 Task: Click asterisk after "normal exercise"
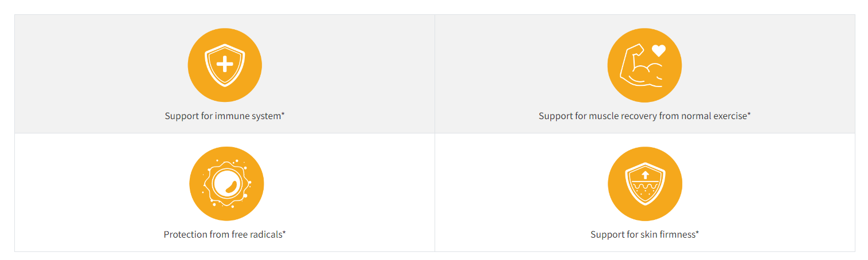pyautogui.click(x=749, y=115)
